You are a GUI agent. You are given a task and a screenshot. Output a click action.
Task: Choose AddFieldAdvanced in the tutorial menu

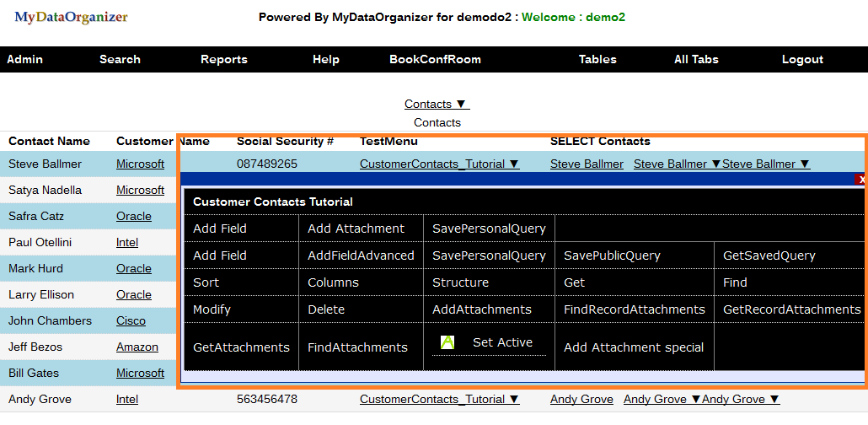click(361, 256)
